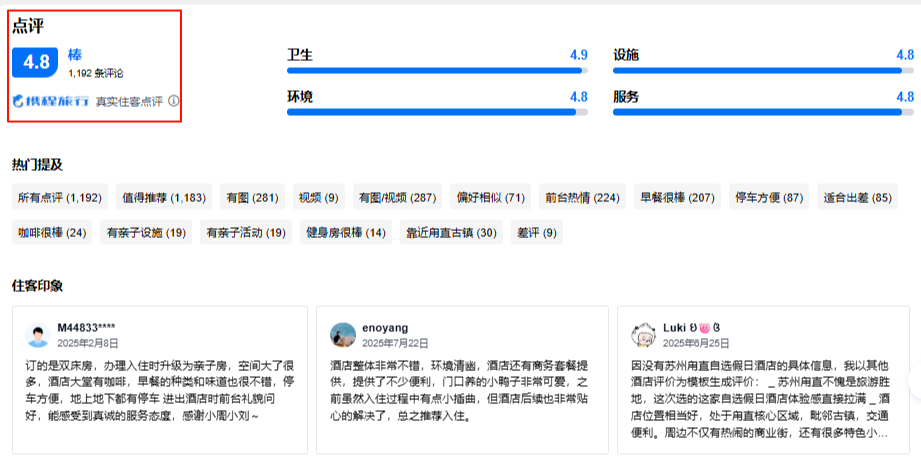The height and width of the screenshot is (466, 921).
Task: Click the blue 4.8 score badge
Action: click(x=36, y=62)
